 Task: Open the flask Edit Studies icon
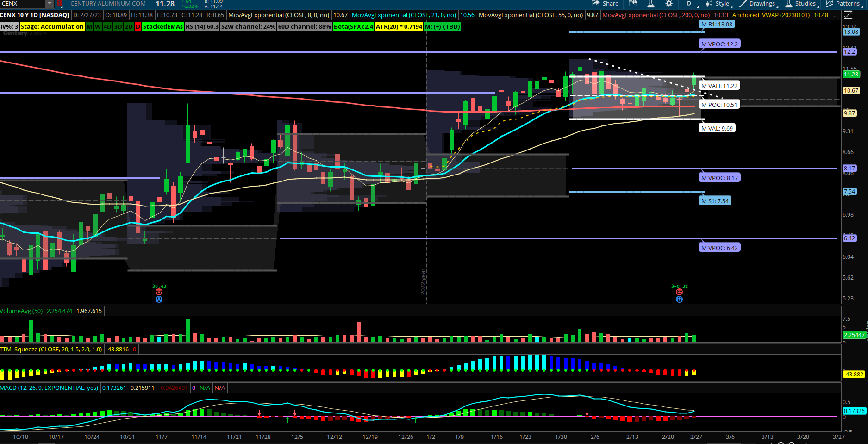(x=650, y=4)
